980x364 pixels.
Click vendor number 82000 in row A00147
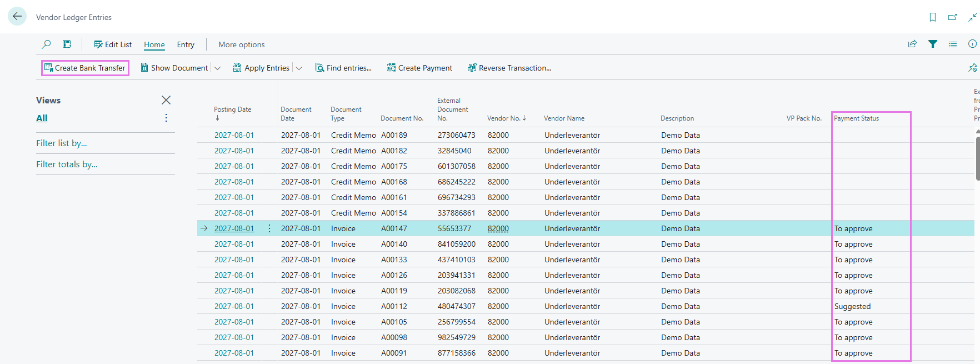coord(498,228)
